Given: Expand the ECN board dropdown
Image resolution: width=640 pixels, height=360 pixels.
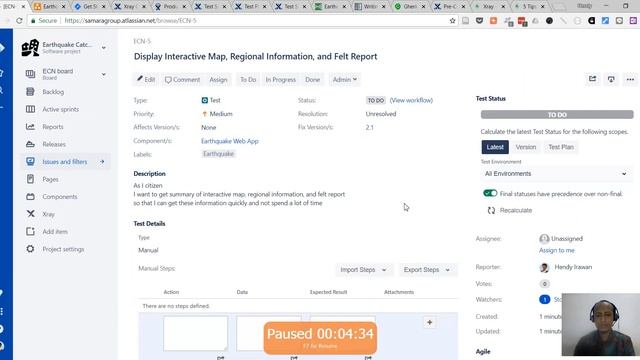Looking at the screenshot, I should coord(104,74).
